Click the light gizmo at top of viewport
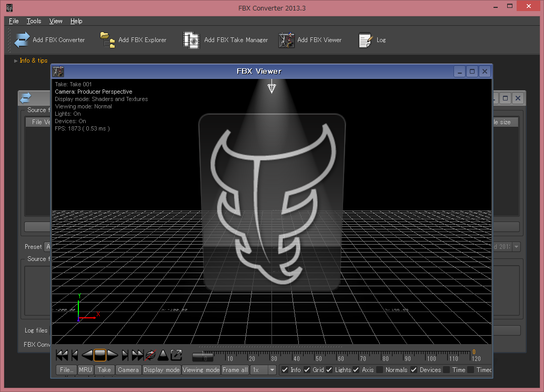This screenshot has height=392, width=544. [271, 87]
